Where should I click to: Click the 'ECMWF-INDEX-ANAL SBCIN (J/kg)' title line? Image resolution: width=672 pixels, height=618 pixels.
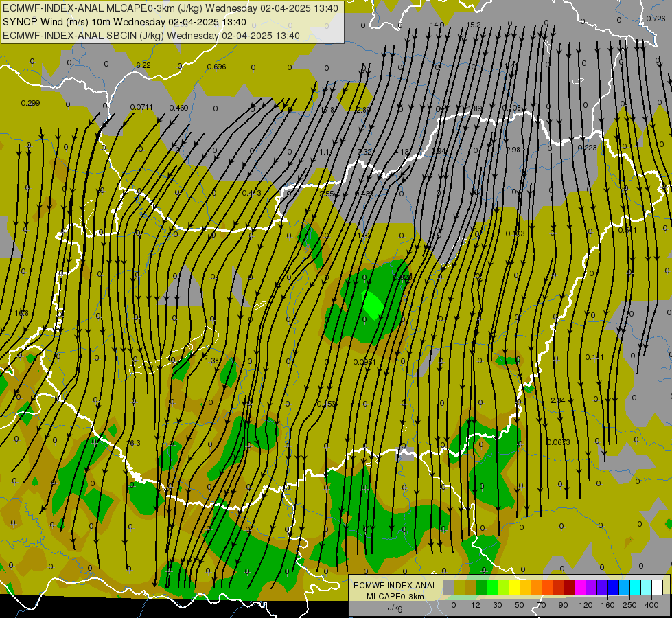(x=151, y=36)
